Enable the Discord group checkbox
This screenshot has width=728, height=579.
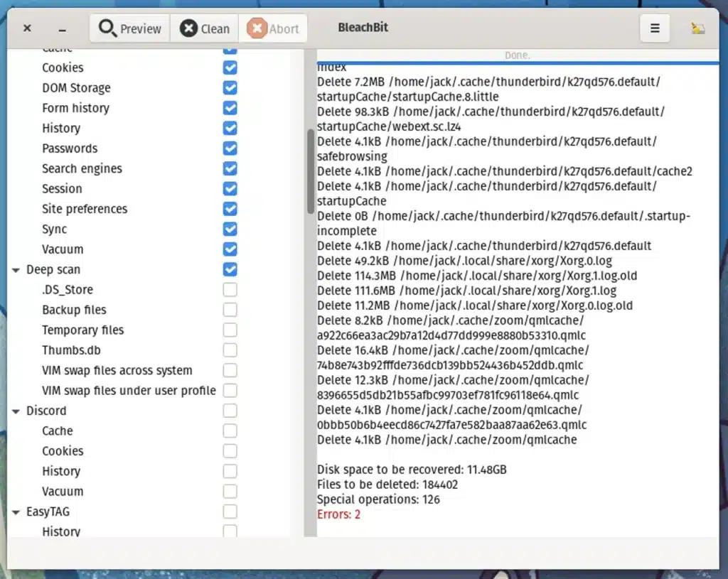point(230,411)
